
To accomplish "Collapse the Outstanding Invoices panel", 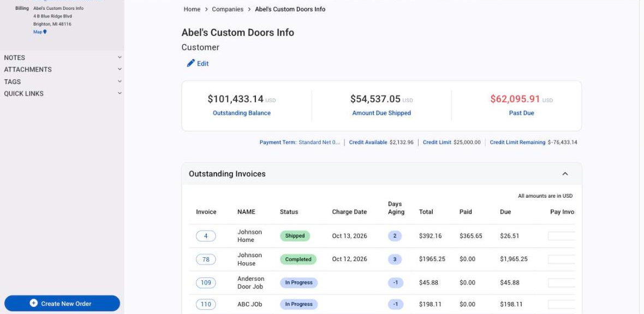I will 565,174.
